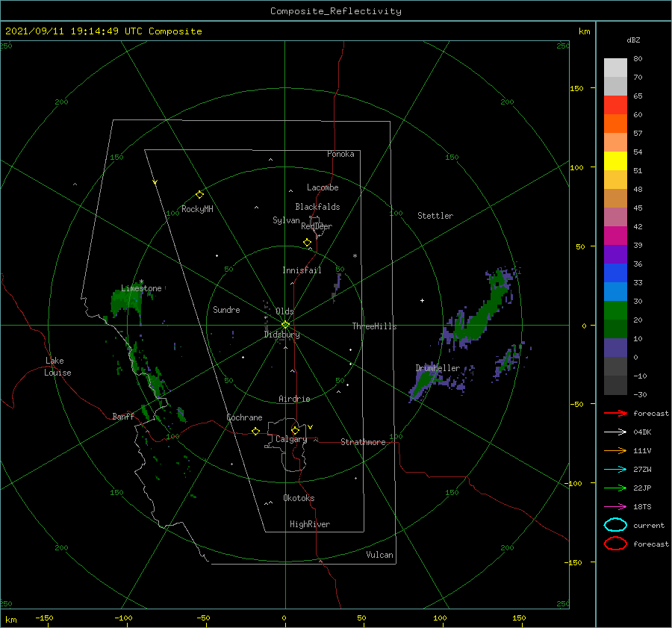
Task: Select the 48 dBZ brown-orange swatch
Action: pos(615,198)
